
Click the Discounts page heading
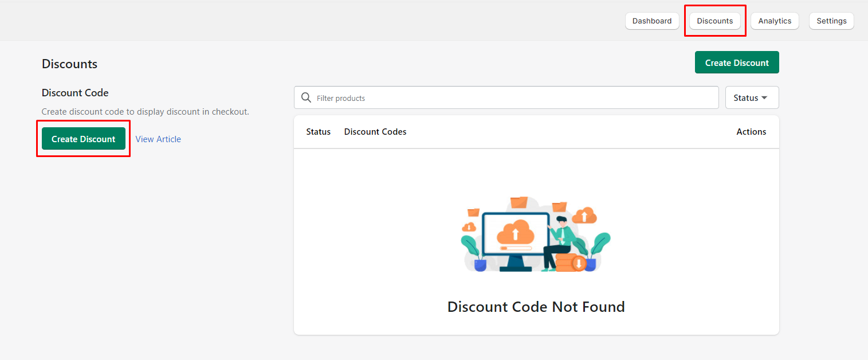click(x=69, y=64)
